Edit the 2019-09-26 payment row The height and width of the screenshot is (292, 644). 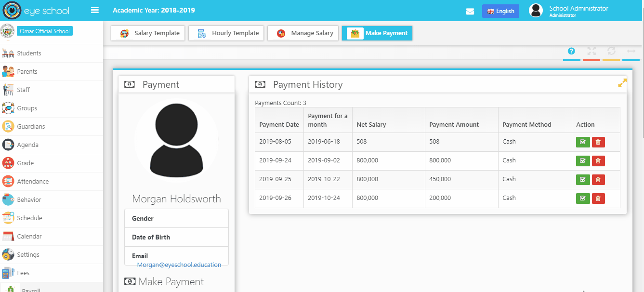point(583,199)
